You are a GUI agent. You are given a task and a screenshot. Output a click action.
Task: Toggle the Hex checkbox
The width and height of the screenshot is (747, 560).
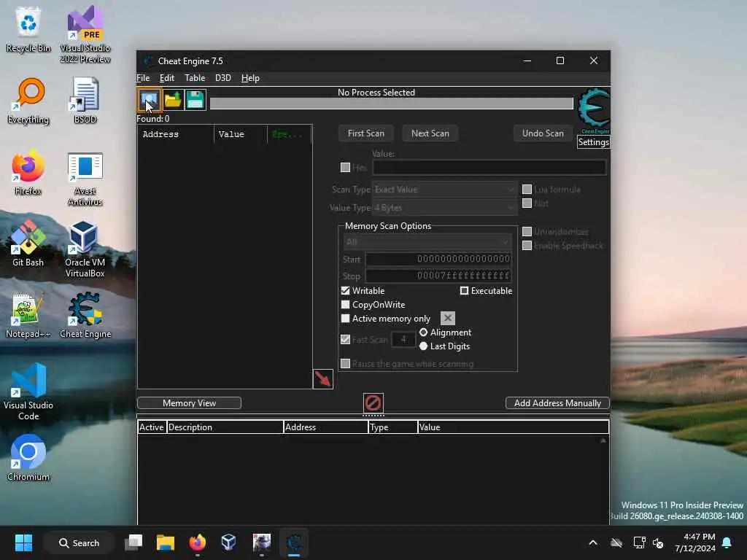(345, 167)
